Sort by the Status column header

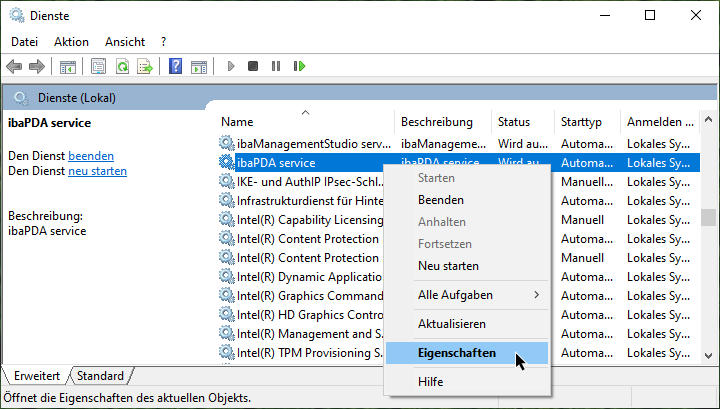[523, 122]
